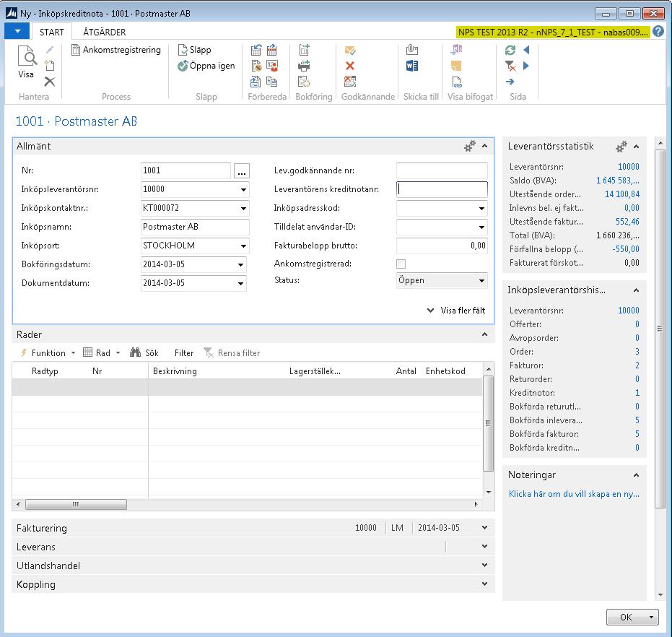Viewport: 672px width, 637px height.
Task: Open the Dokumentdatum date picker
Action: (241, 284)
